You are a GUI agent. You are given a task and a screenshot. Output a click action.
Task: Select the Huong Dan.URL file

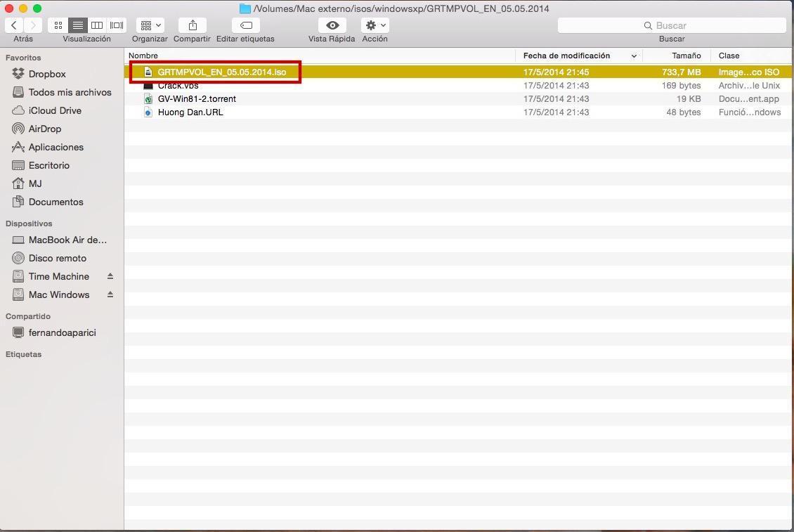190,112
